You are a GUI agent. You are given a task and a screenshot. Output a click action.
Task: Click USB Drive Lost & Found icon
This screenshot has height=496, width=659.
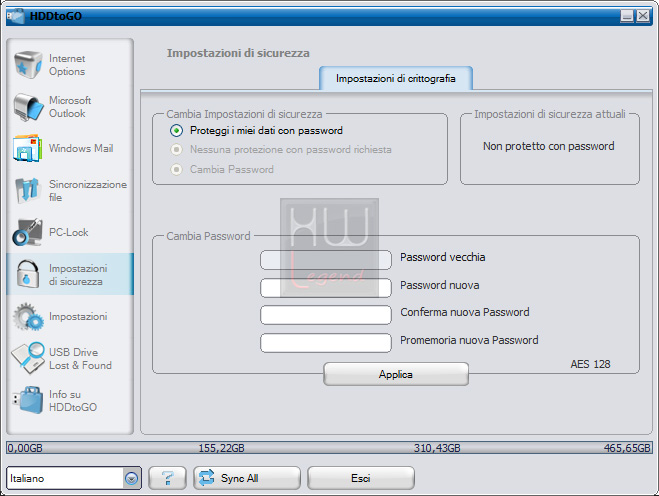click(x=28, y=358)
